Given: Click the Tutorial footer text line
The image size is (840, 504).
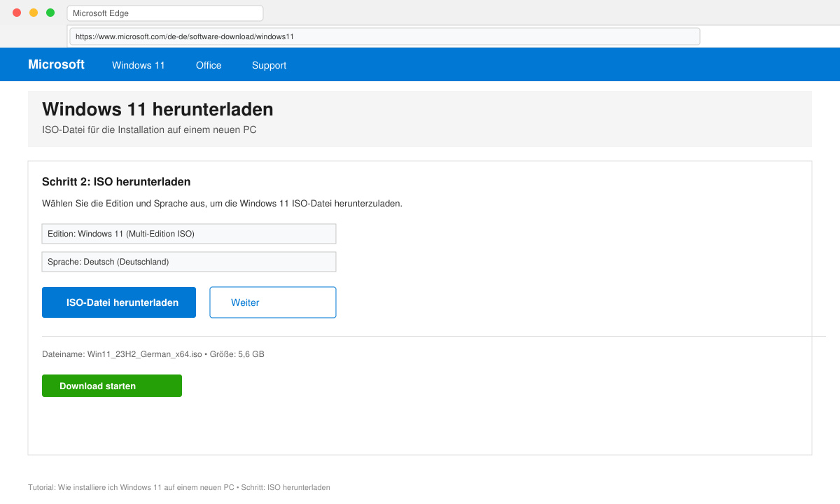Looking at the screenshot, I should point(179,487).
